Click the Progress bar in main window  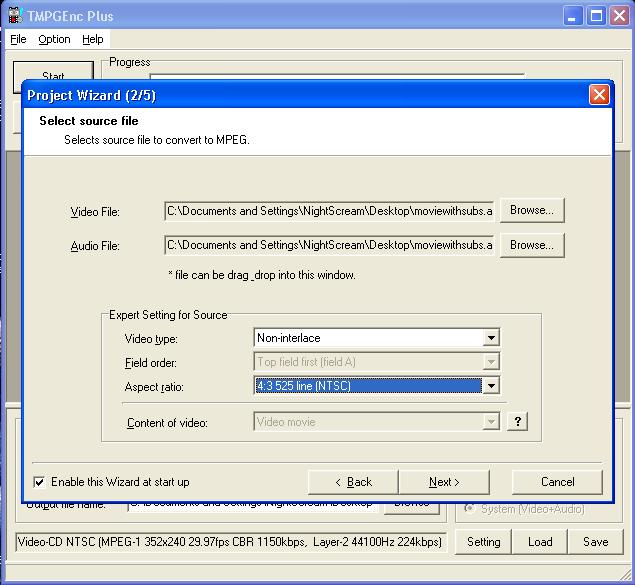[337, 77]
